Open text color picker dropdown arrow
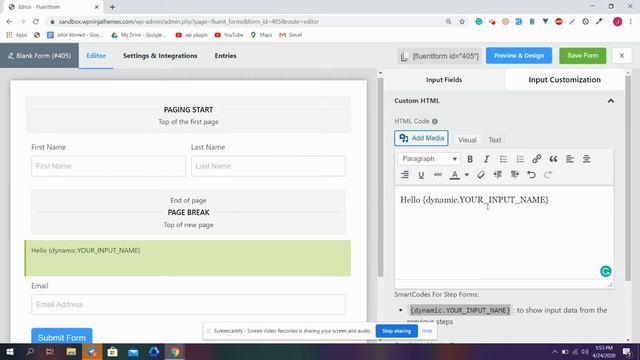 (467, 175)
